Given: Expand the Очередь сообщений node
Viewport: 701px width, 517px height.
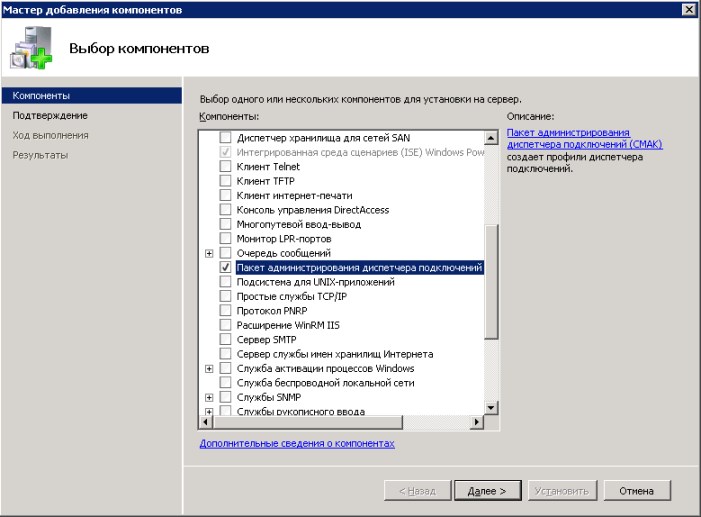Looking at the screenshot, I should click(209, 253).
